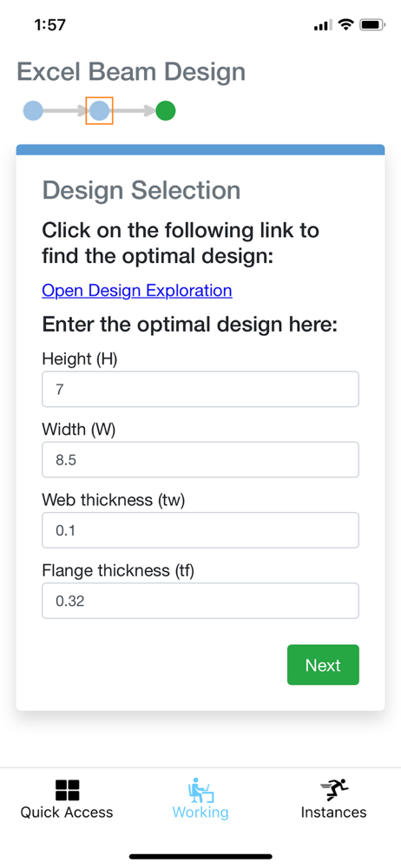Image resolution: width=401 pixels, height=868 pixels.
Task: Tap the 1:57 clock in status bar
Action: coord(49,25)
